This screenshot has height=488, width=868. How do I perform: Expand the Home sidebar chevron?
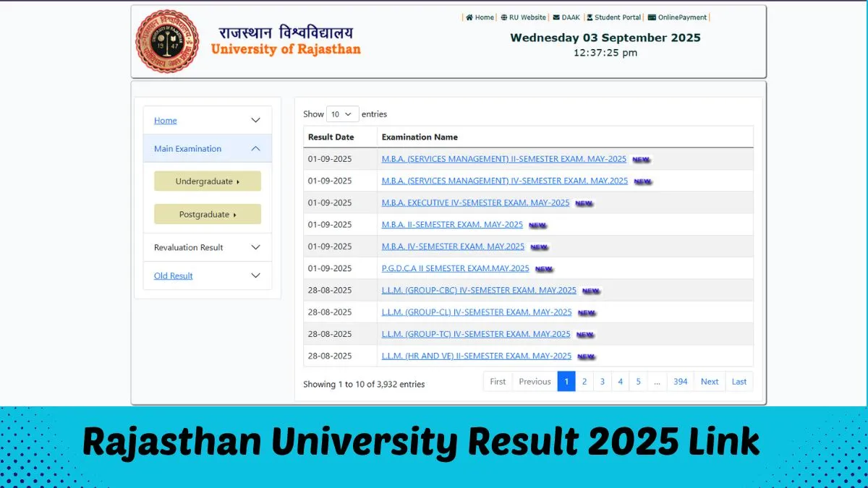tap(255, 120)
